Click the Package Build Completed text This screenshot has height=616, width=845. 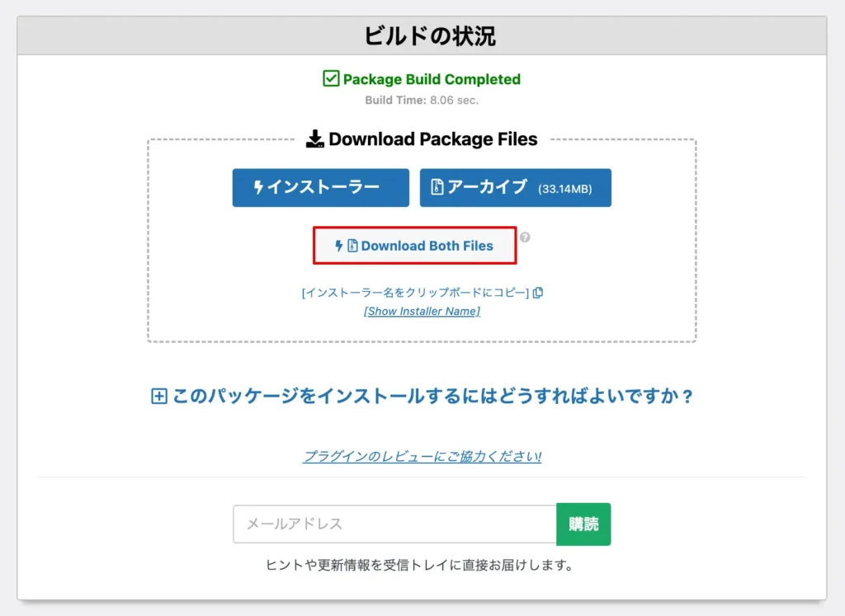[432, 79]
